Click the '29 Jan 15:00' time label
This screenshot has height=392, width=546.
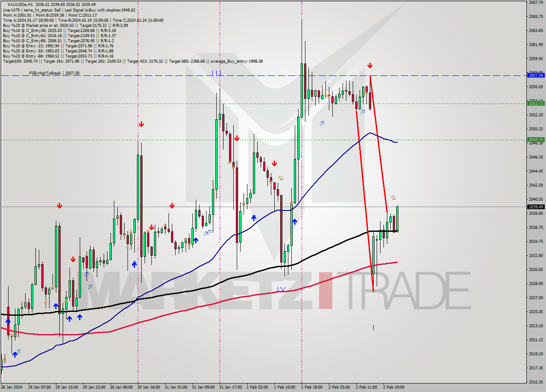coord(66,387)
